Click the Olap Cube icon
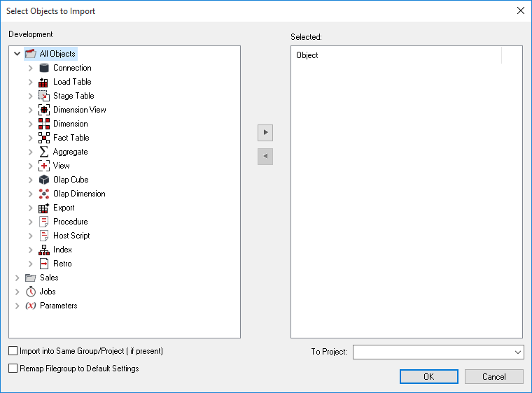Image resolution: width=532 pixels, height=393 pixels. 44,180
